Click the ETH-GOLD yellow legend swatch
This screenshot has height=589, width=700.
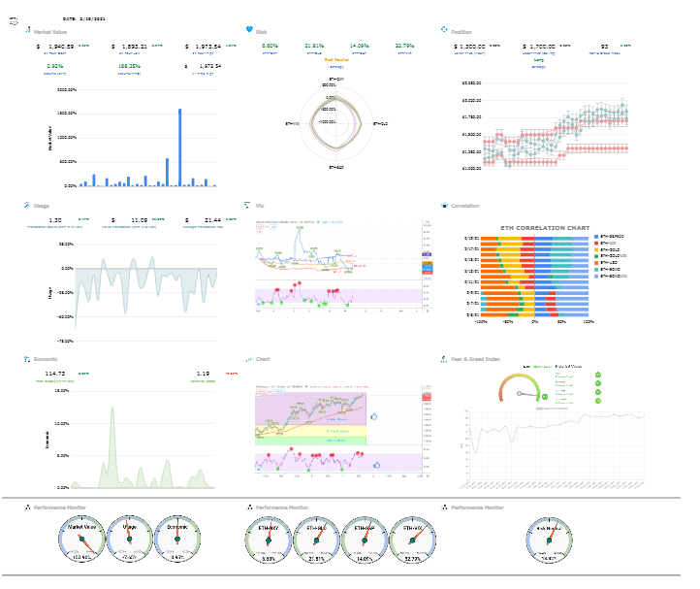coord(596,249)
